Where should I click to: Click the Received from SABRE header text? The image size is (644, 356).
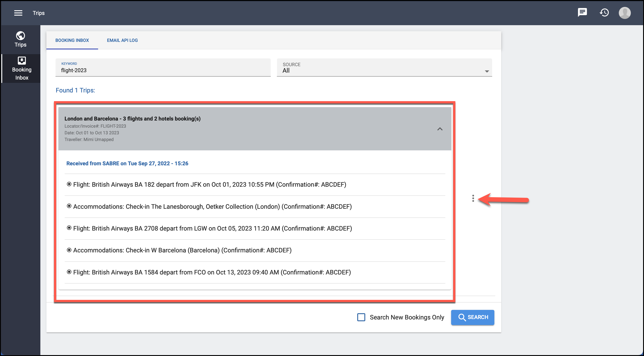[x=127, y=163]
